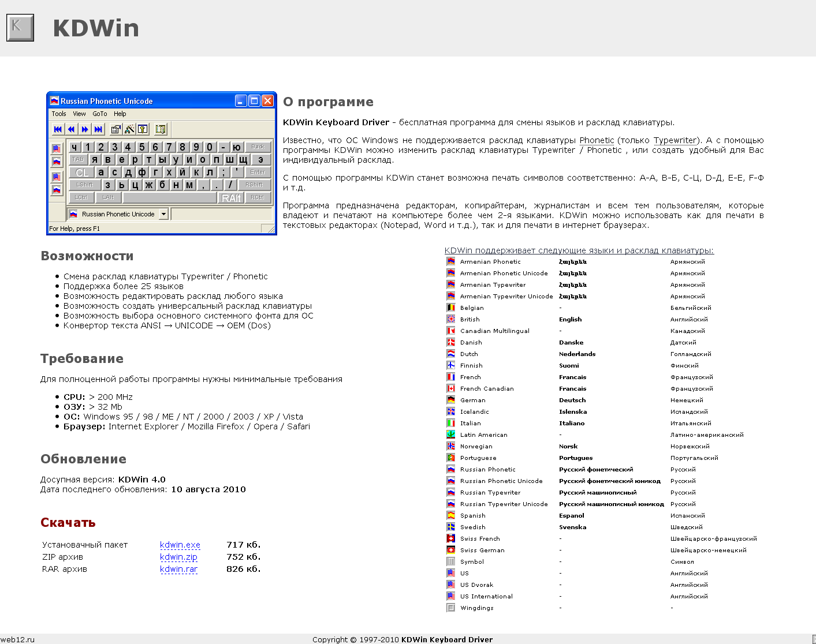The height and width of the screenshot is (644, 816).
Task: Download the kdwin.rar archive
Action: coord(178,569)
